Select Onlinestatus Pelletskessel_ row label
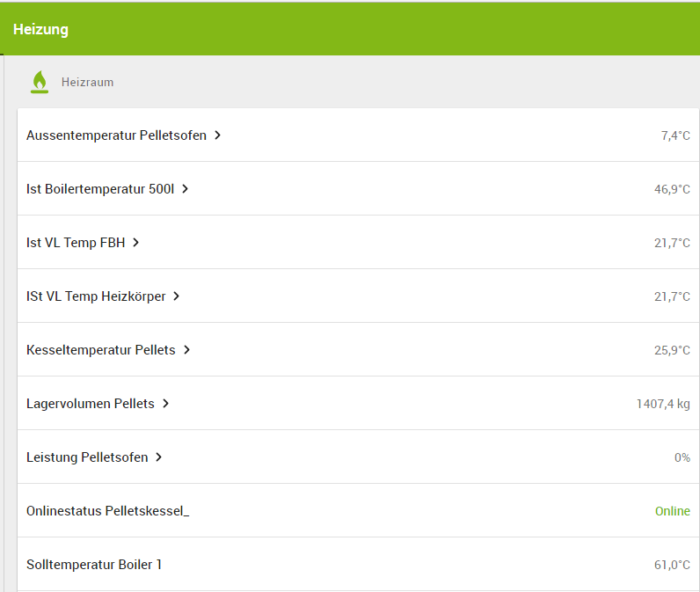 pos(107,511)
